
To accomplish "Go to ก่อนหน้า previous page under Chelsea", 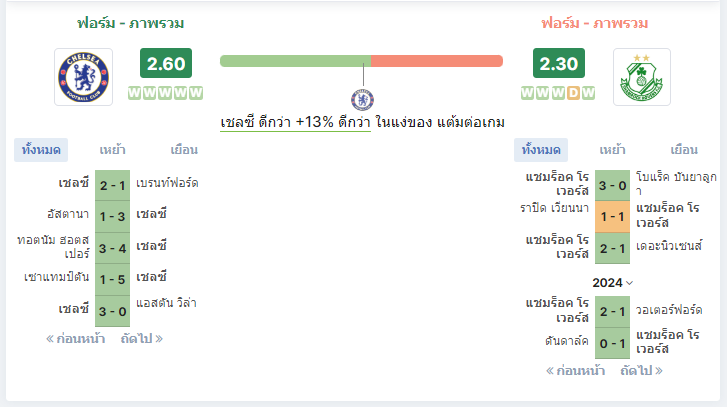I will coord(76,339).
